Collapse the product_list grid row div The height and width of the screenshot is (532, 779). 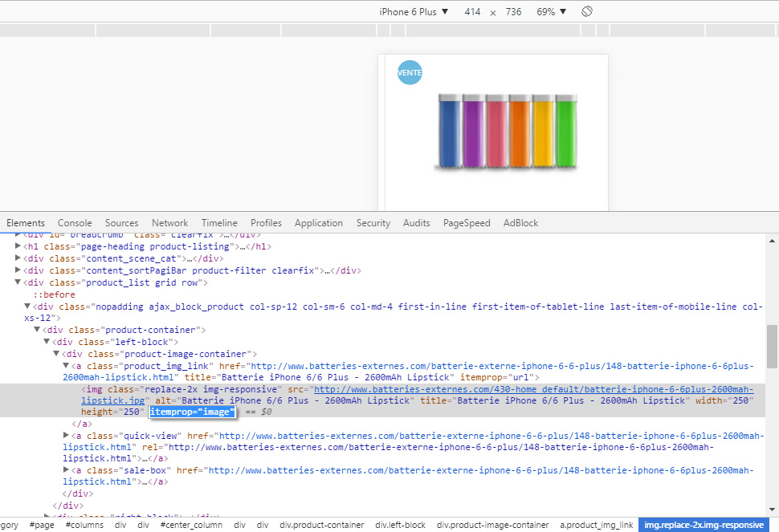pos(18,282)
